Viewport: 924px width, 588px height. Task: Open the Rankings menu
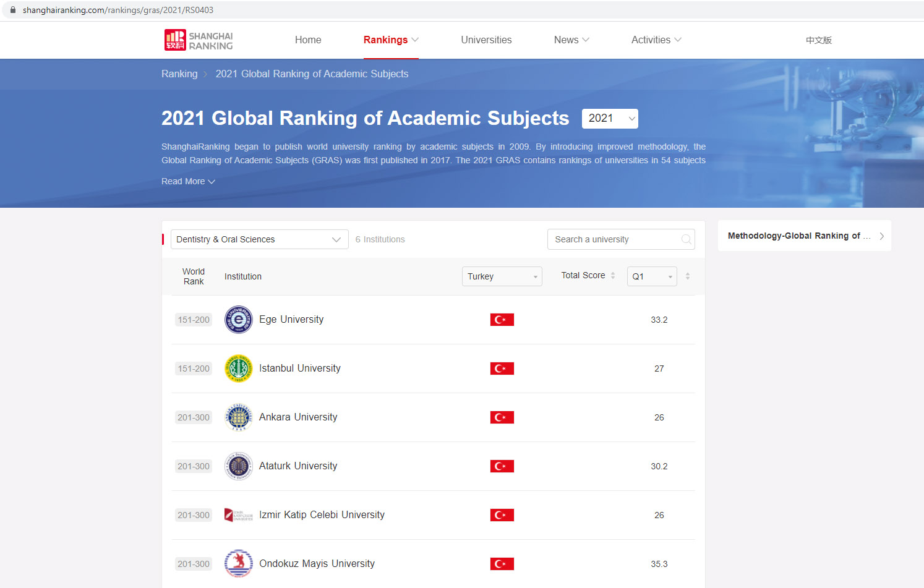(390, 40)
